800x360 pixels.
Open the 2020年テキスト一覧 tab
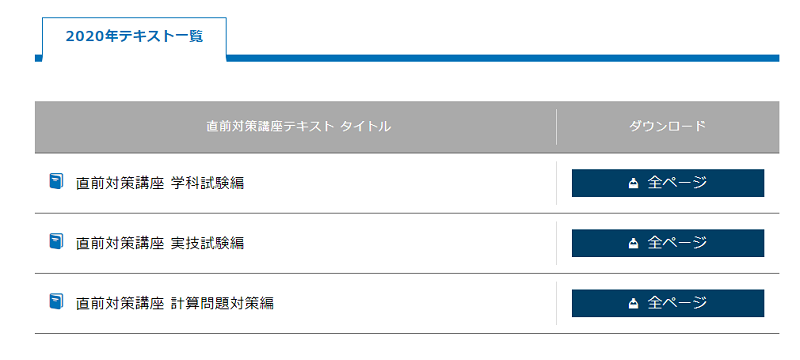[x=134, y=37]
